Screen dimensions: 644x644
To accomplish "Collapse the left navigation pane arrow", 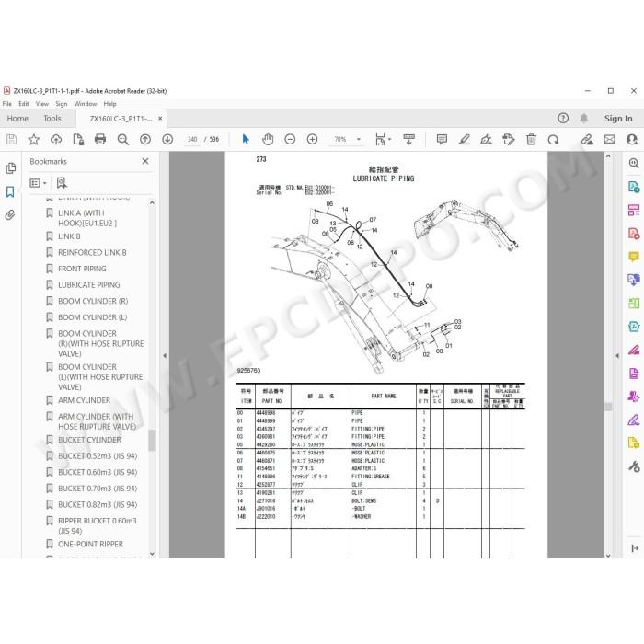I will 165,356.
